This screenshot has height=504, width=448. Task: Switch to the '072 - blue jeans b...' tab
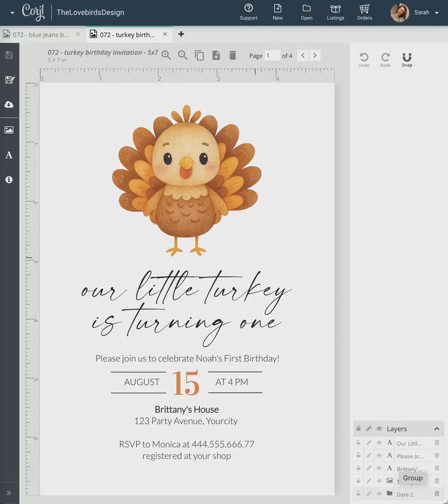[x=40, y=35]
